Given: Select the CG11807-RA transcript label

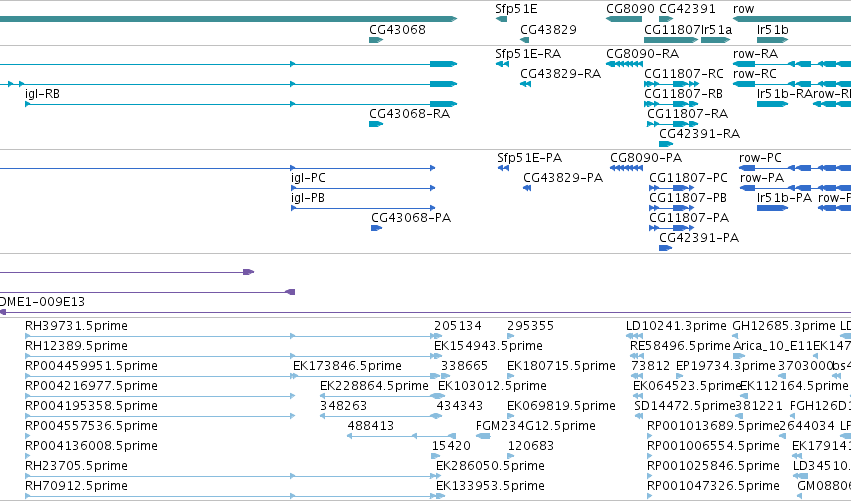Looking at the screenshot, I should 688,114.
